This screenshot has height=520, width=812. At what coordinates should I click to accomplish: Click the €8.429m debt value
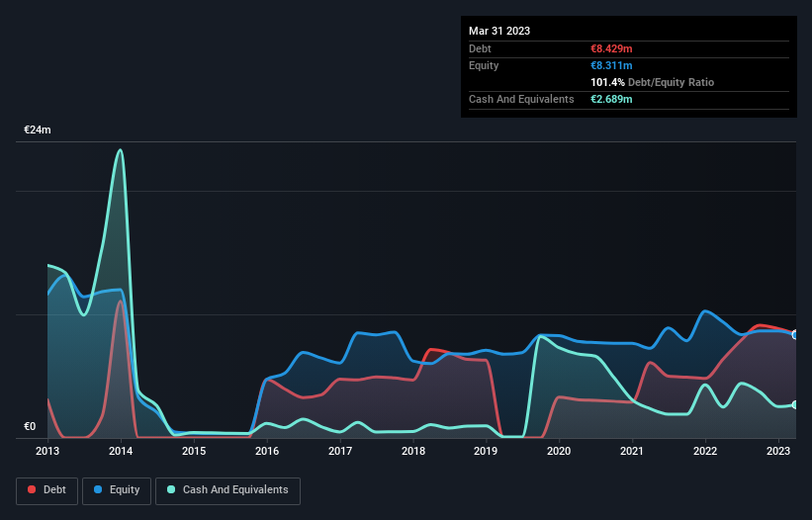611,48
